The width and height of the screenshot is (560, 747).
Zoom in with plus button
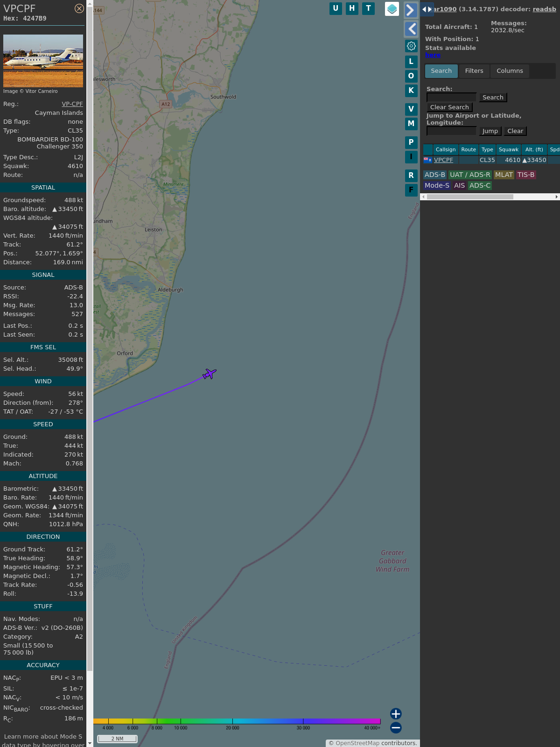[396, 713]
